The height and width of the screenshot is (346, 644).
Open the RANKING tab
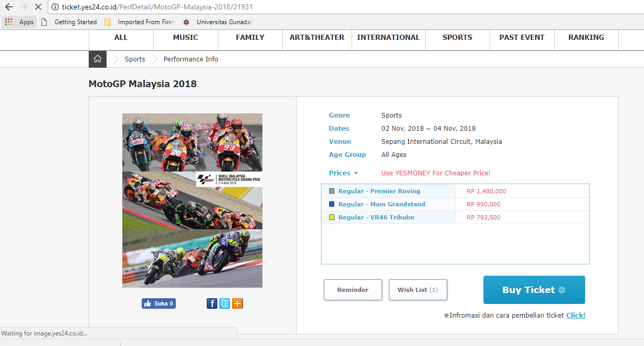point(586,38)
